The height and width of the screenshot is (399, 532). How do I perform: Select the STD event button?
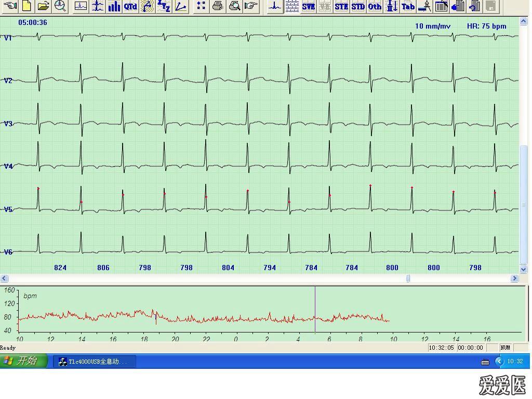[x=358, y=6]
